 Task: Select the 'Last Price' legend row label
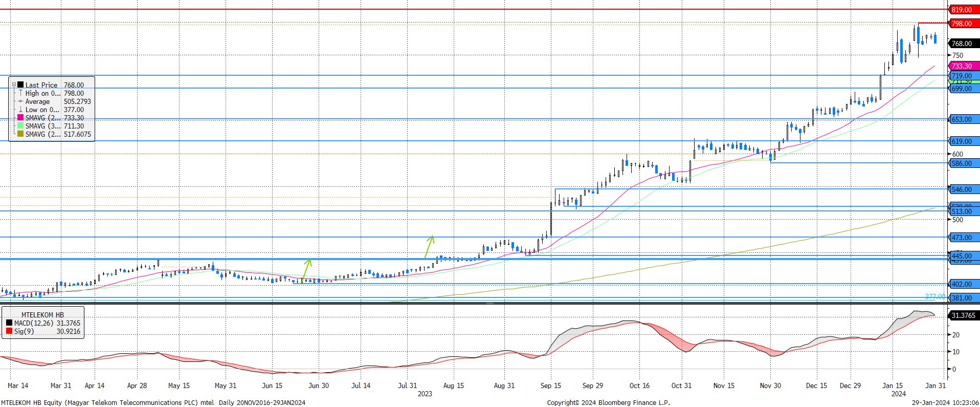point(41,85)
